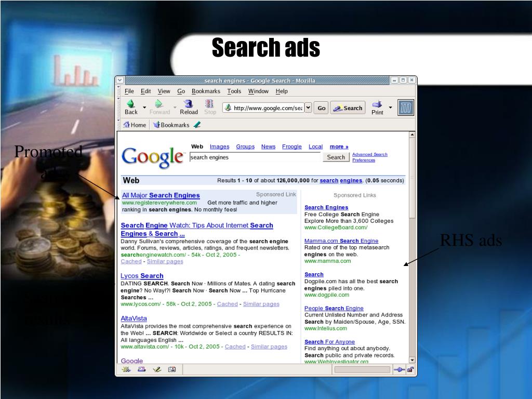Open the window menu button in title bar
The width and height of the screenshot is (532, 399).
(x=120, y=81)
